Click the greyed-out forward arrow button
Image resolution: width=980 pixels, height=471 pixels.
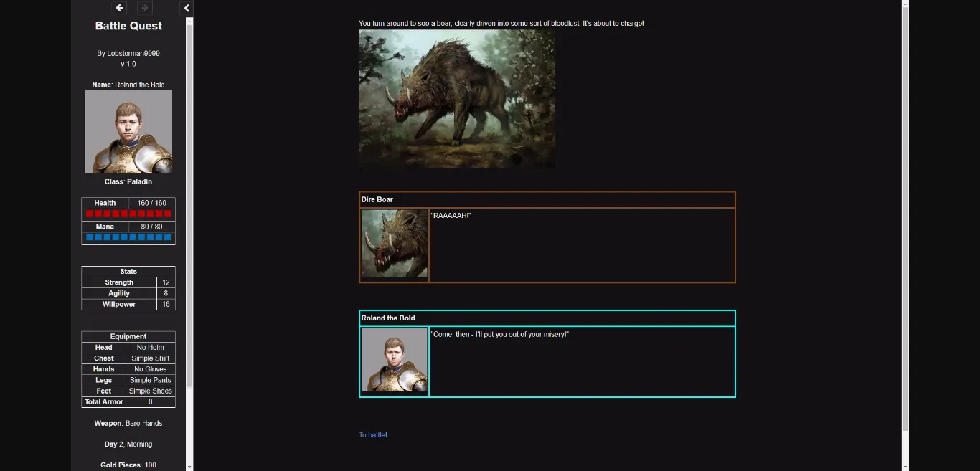click(x=144, y=8)
